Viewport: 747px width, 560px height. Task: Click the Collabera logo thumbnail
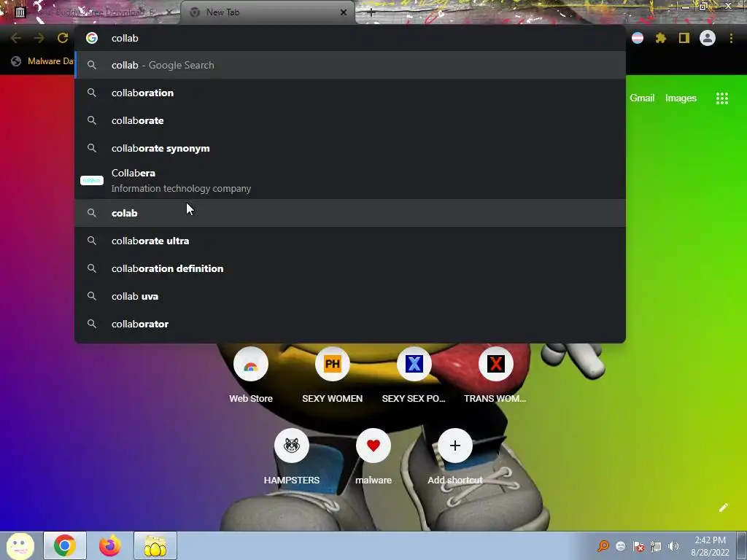coord(92,181)
